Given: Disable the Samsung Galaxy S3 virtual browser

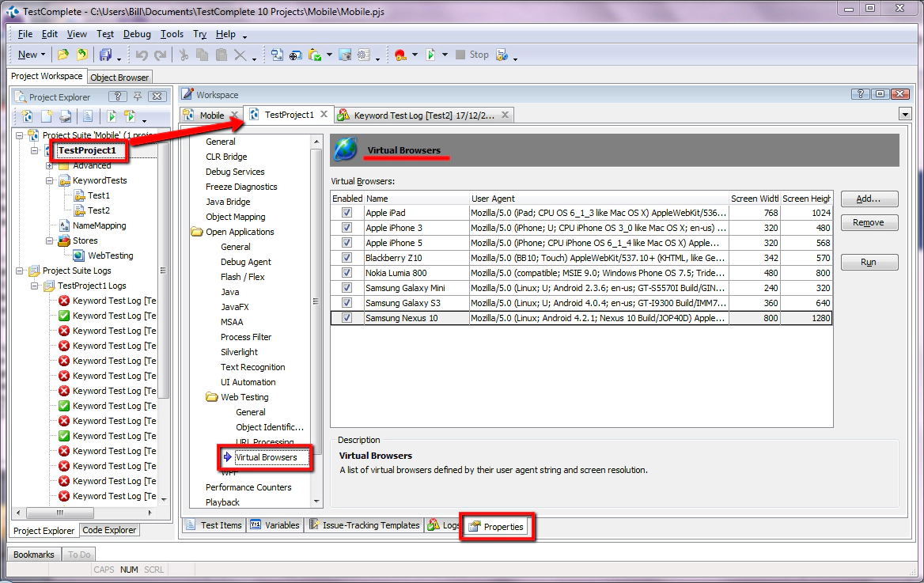Looking at the screenshot, I should [x=346, y=303].
